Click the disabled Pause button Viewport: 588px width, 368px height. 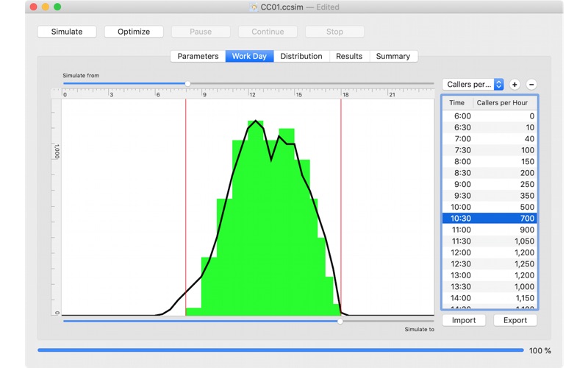[201, 32]
